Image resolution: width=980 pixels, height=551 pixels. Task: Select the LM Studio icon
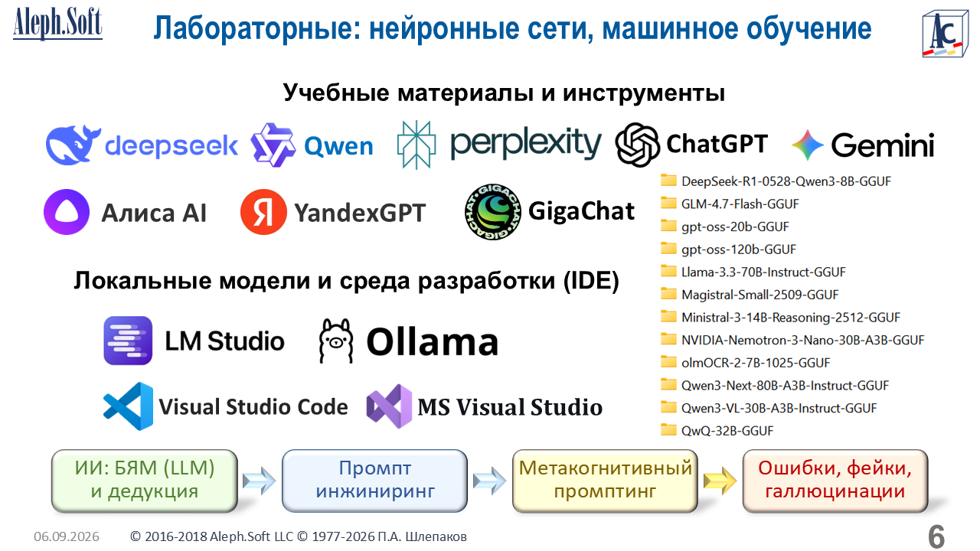(128, 341)
